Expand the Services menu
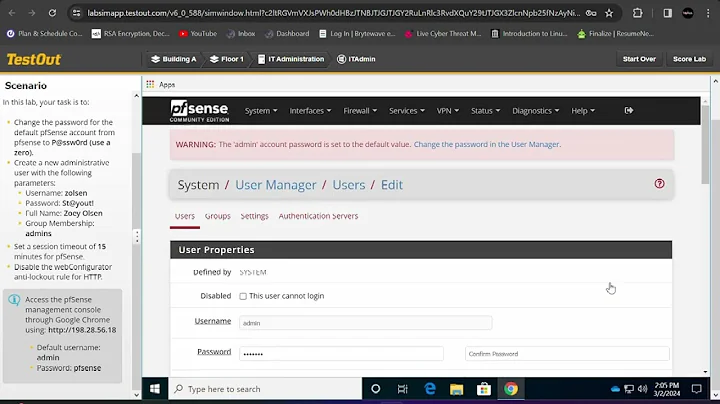Image resolution: width=720 pixels, height=404 pixels. pos(407,111)
